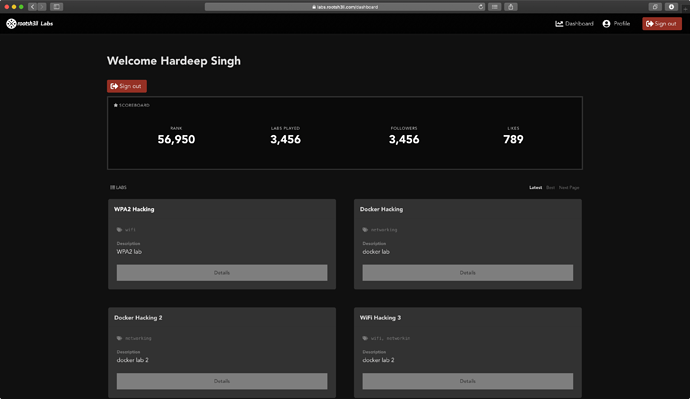690x399 pixels.
Task: Toggle the Safari sidebar icon
Action: pos(56,7)
